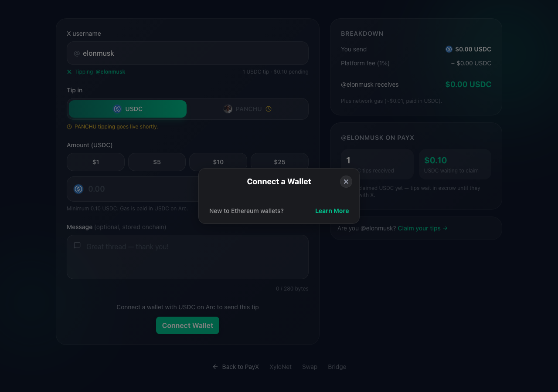Choose the $25 amount preset
Screen dimensions: 558x392
279,162
